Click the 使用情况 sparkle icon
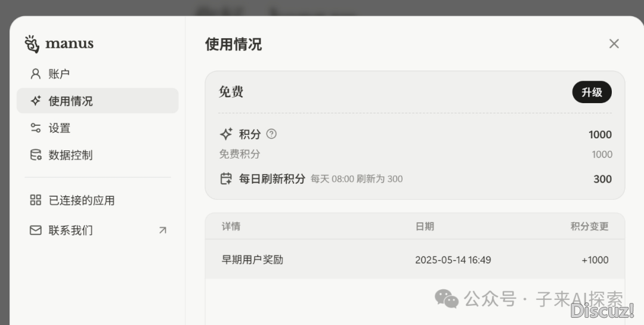 coord(36,101)
